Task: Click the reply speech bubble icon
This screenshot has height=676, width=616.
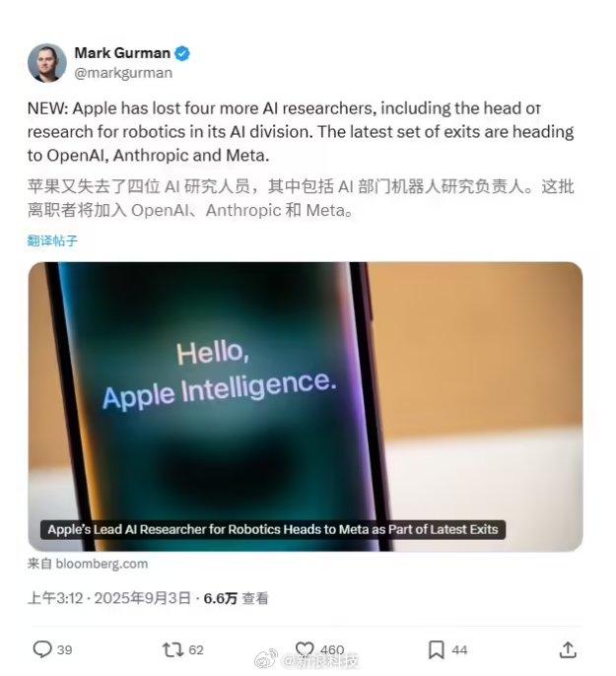Action: pyautogui.click(x=42, y=649)
